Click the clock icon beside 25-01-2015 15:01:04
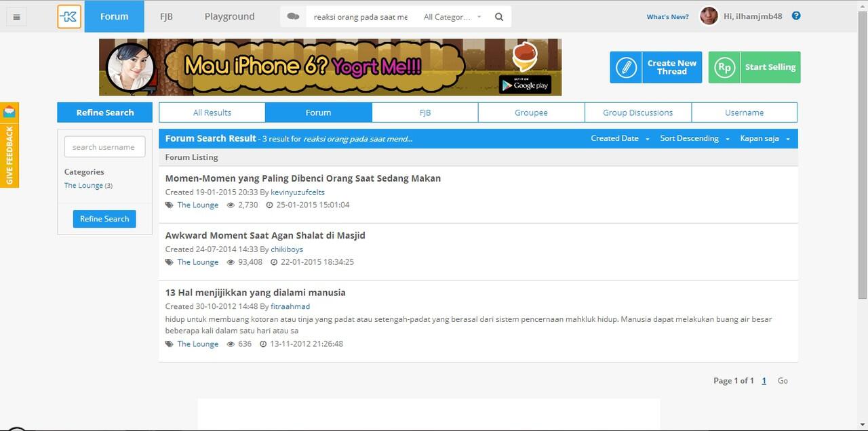Screen dimensions: 868x431 pos(269,205)
